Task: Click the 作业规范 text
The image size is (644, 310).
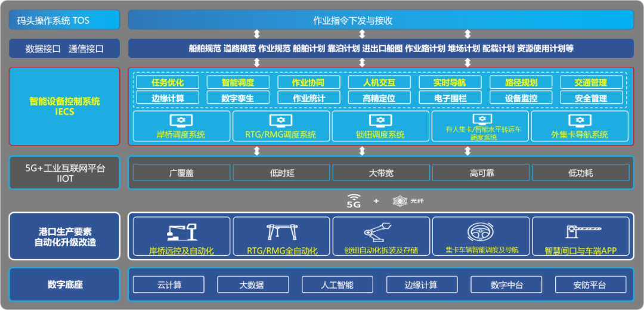Action: point(274,48)
